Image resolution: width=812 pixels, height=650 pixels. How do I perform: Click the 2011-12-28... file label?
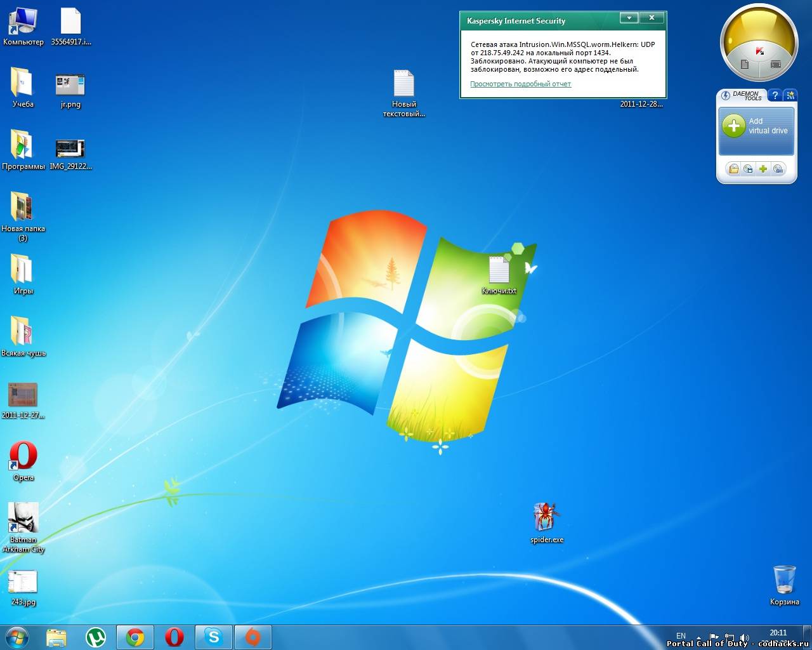pos(641,104)
